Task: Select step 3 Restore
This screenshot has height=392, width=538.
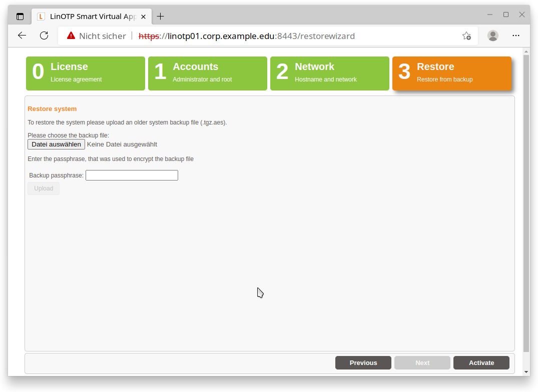Action: [x=452, y=73]
